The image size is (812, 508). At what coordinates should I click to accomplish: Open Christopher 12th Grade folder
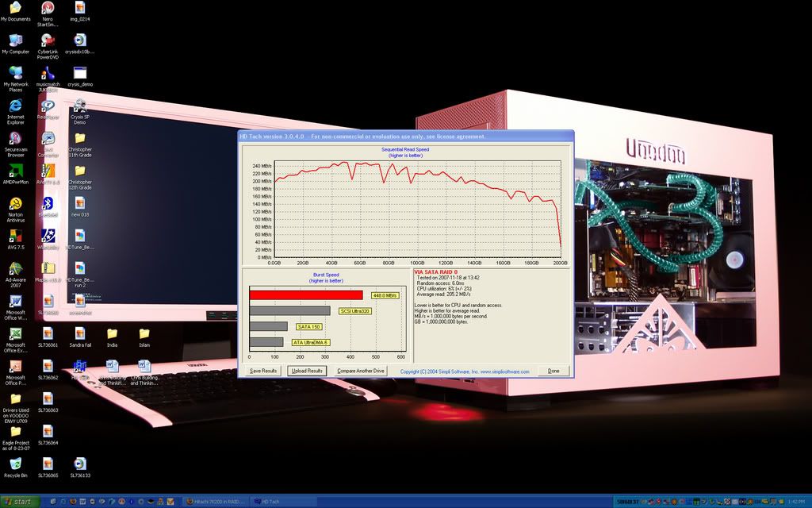[80, 177]
